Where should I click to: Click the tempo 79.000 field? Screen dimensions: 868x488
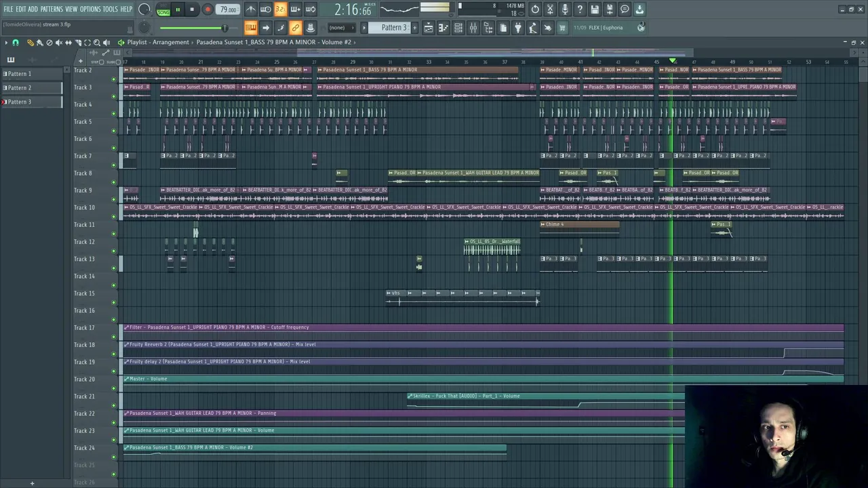[229, 9]
